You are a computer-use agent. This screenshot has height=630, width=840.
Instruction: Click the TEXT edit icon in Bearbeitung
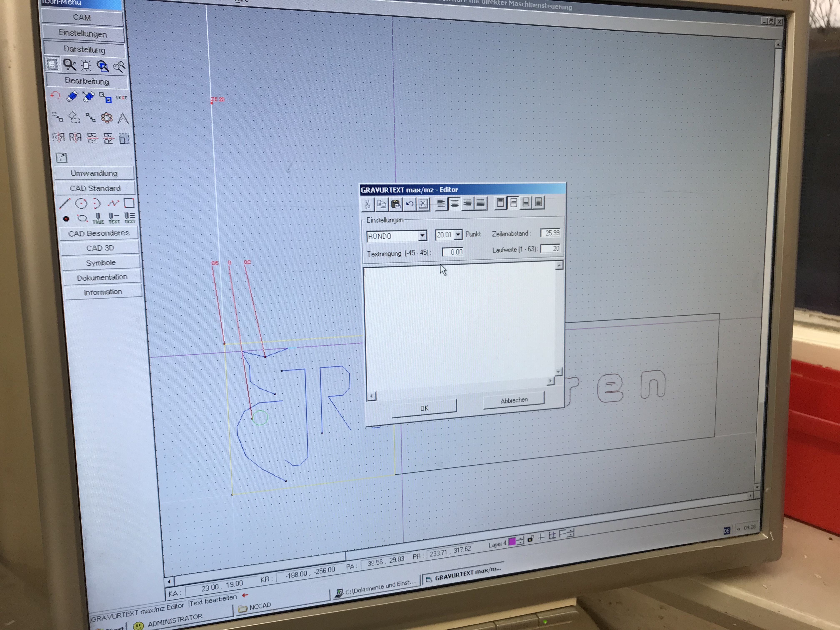(121, 97)
